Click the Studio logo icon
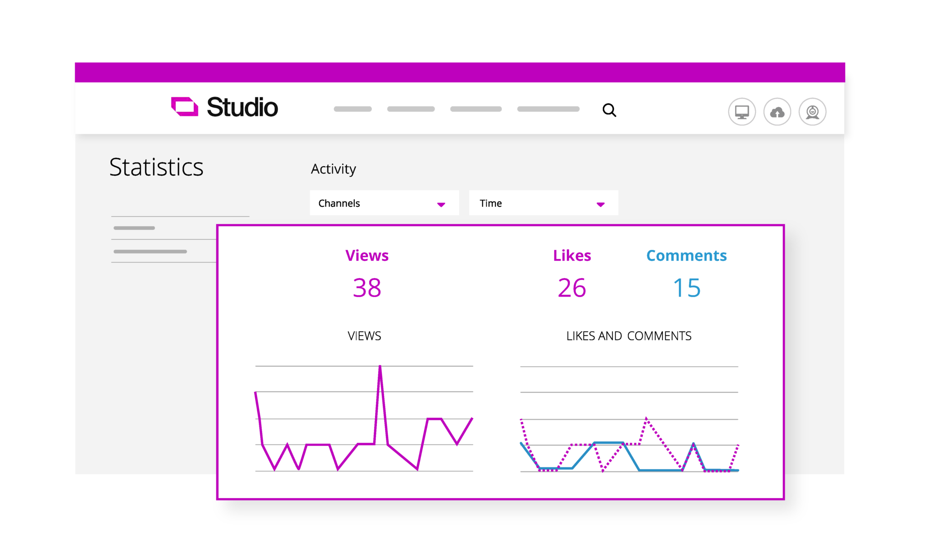Screen dimensions: 930x560 click(x=184, y=107)
